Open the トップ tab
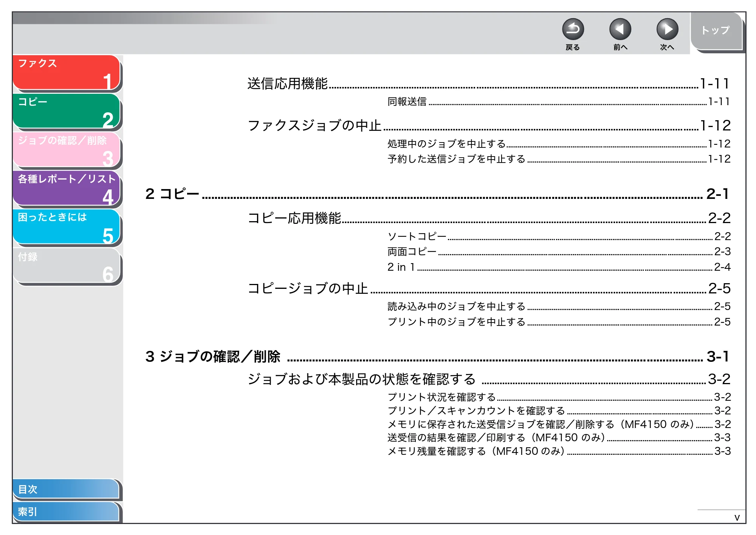 pyautogui.click(x=716, y=31)
